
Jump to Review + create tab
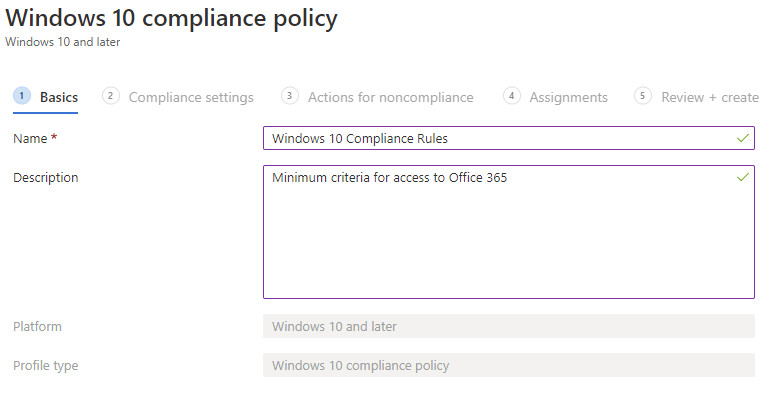point(710,97)
